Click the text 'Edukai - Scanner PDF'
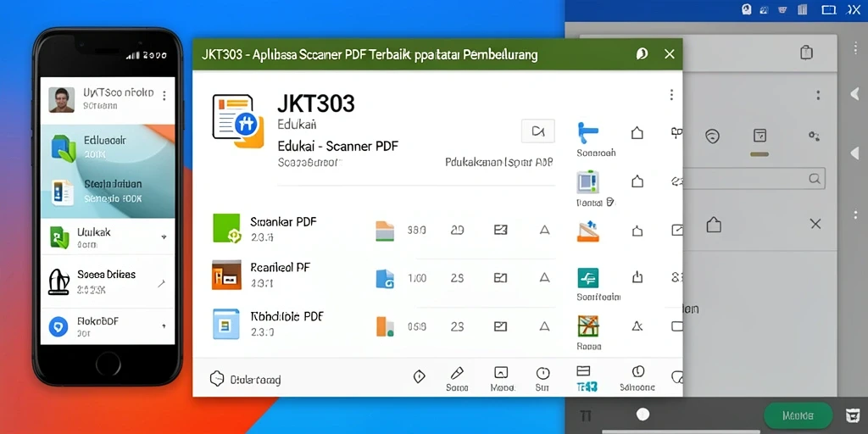 (x=337, y=146)
